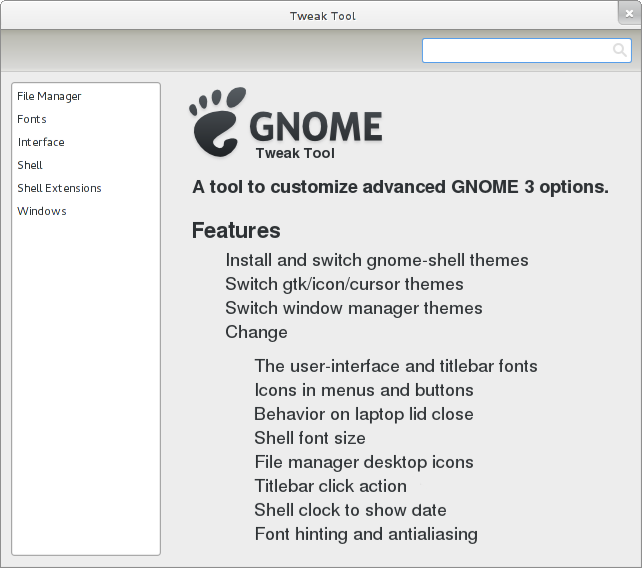This screenshot has height=568, width=642.
Task: Click the GNOME wordmark text
Action: 316,126
